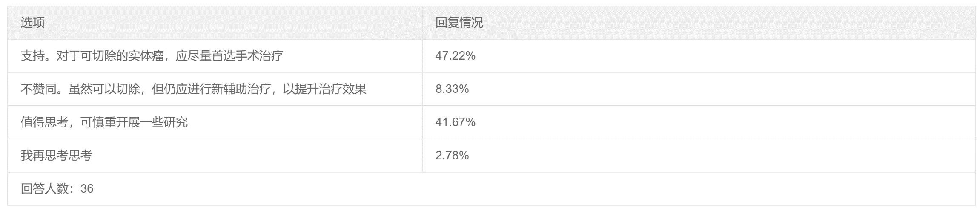
Task: Click the 41.67% response value
Action: pos(455,122)
